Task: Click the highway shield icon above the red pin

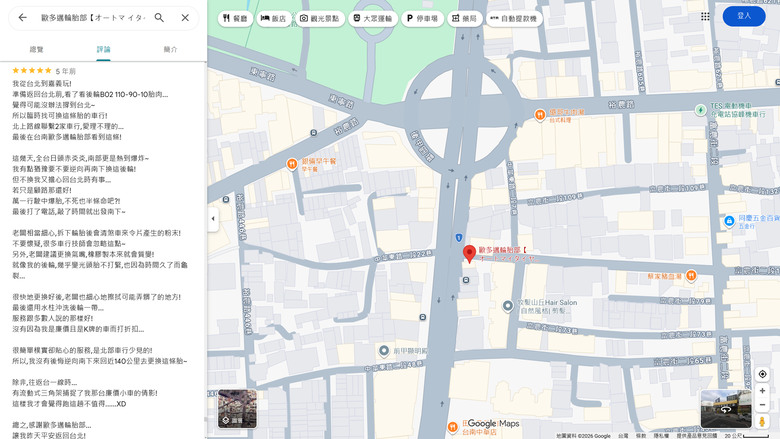Action: [459, 238]
